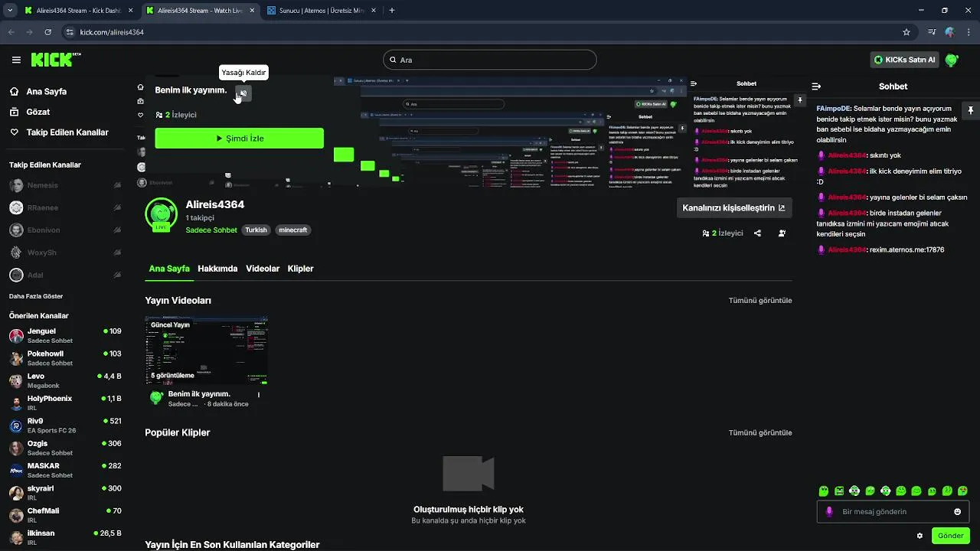Open Ebonivon followed channel
The height and width of the screenshot is (551, 980).
click(65, 230)
